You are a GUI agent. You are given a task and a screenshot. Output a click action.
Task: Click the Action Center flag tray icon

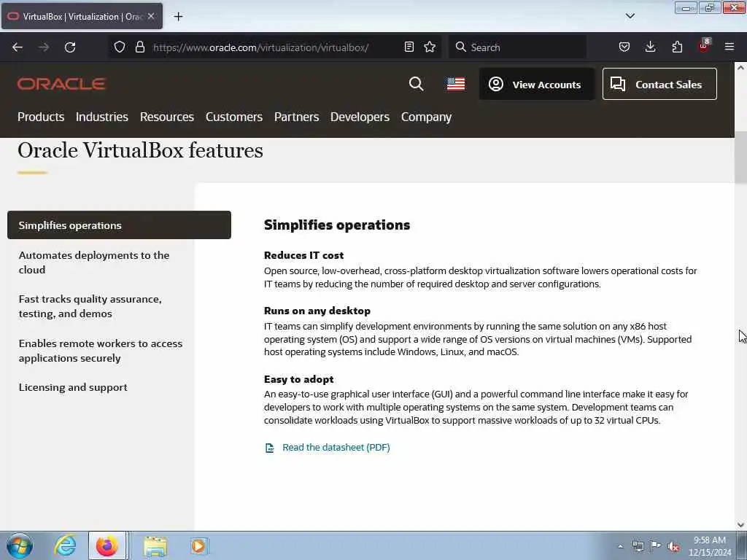[x=656, y=546]
